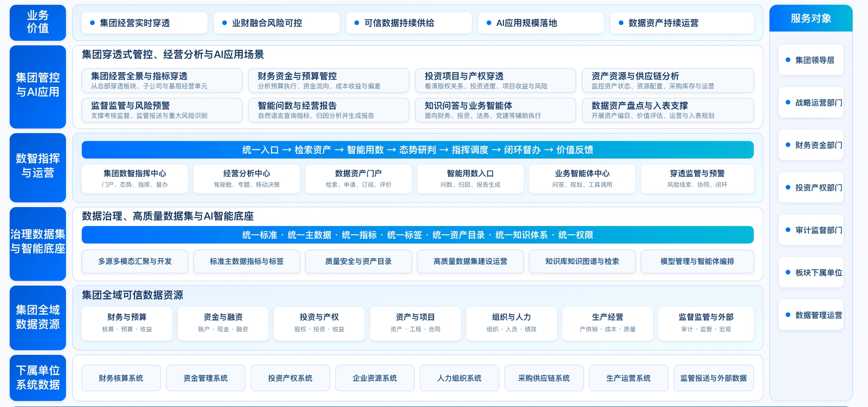Select 审计监督部门 service object
The height and width of the screenshot is (407, 868).
[x=811, y=230]
